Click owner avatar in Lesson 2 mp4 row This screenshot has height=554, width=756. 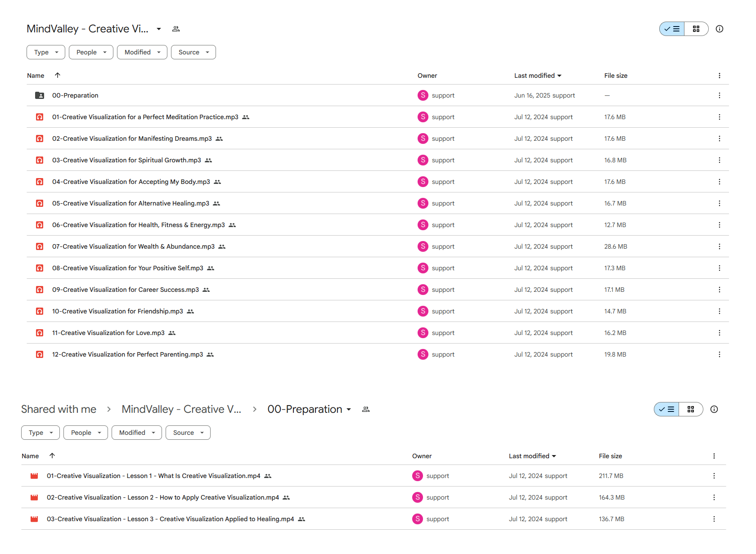tap(418, 497)
